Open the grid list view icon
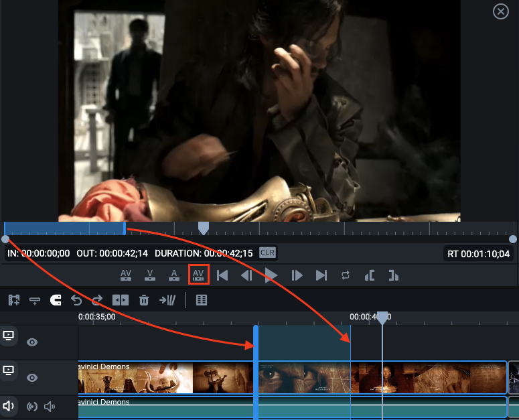Image resolution: width=519 pixels, height=420 pixels. (x=202, y=300)
